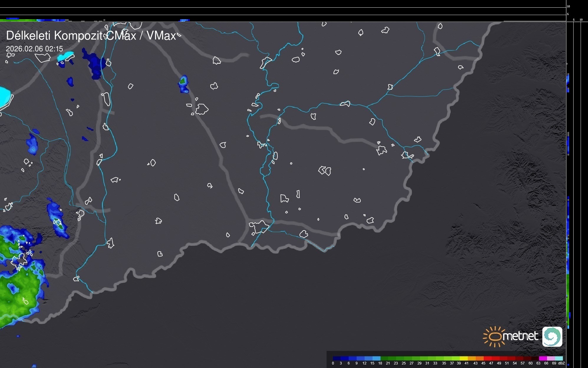Click the dBZ unit label
The image size is (588, 368).
(x=561, y=363)
